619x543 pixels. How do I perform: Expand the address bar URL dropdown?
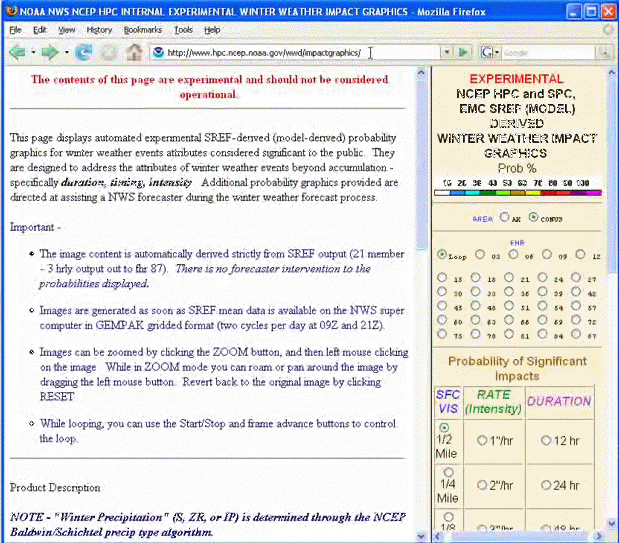click(x=446, y=52)
